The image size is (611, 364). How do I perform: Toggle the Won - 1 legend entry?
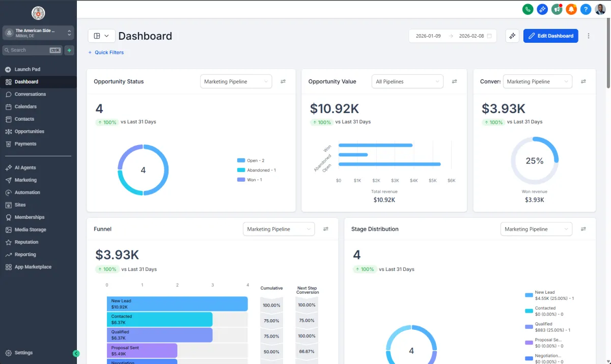click(249, 180)
